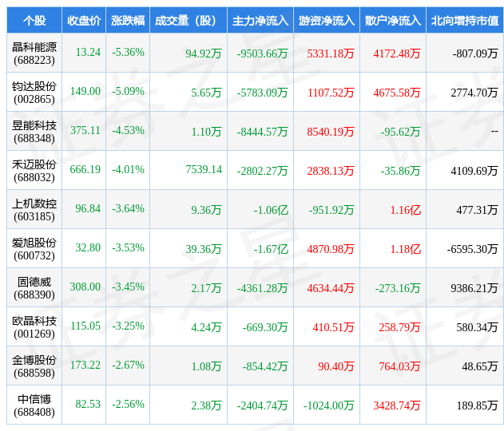Click the -3.25% change value
Viewport: 504px width, 431px height.
(x=129, y=326)
